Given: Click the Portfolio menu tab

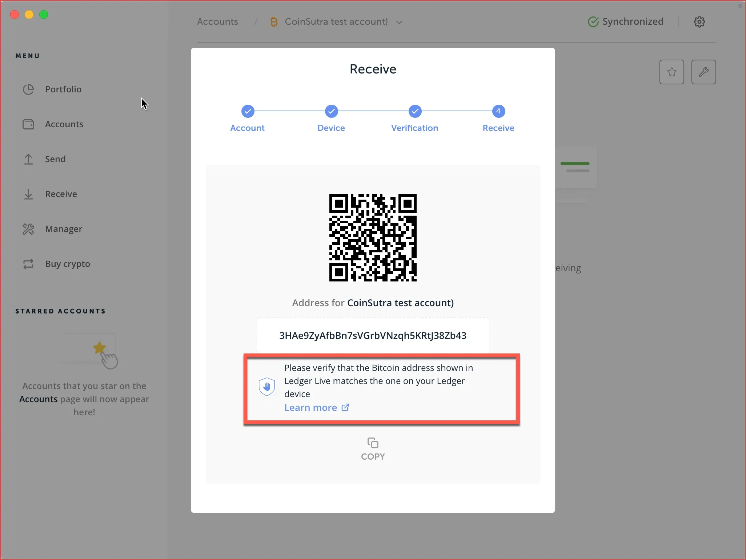Looking at the screenshot, I should [x=63, y=89].
